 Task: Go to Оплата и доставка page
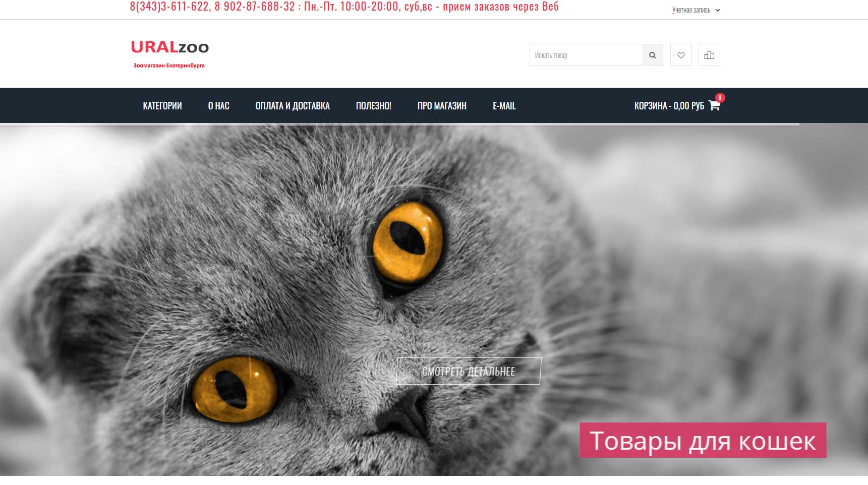click(x=293, y=106)
